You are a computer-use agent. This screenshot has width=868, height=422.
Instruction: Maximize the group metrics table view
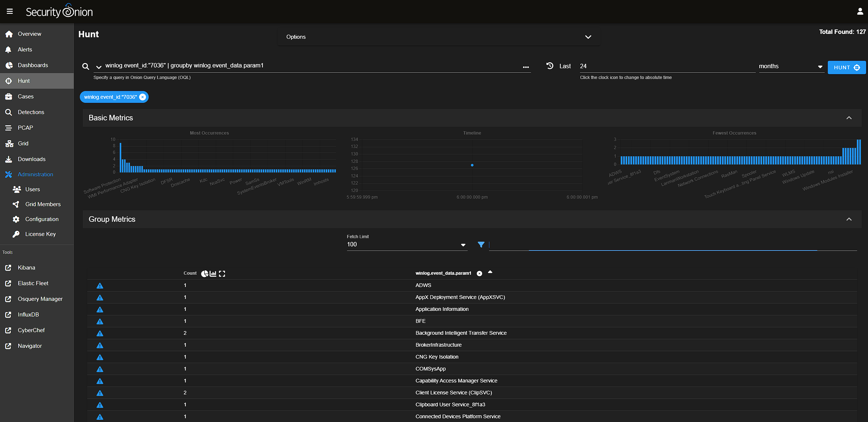pos(222,274)
